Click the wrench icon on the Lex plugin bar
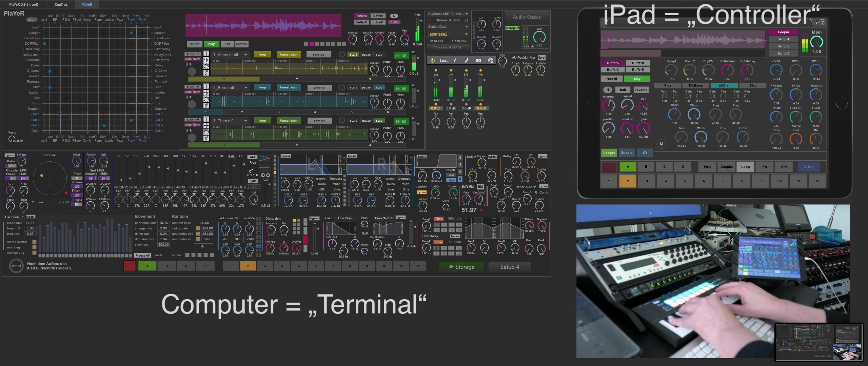The width and height of the screenshot is (868, 366). click(467, 60)
